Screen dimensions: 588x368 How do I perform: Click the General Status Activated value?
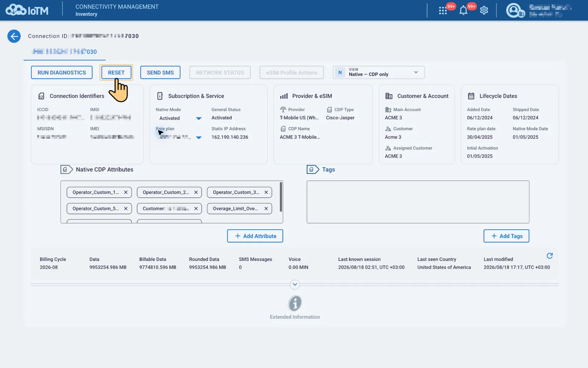[x=222, y=118]
